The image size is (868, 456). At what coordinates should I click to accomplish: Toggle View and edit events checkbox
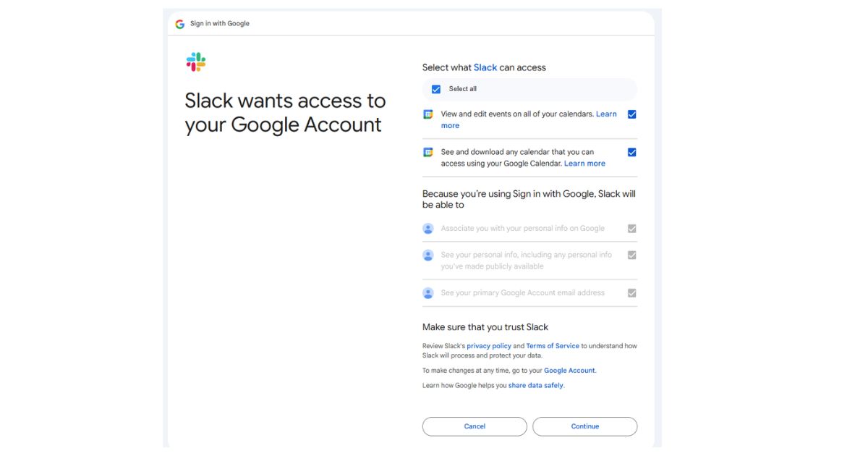[632, 114]
